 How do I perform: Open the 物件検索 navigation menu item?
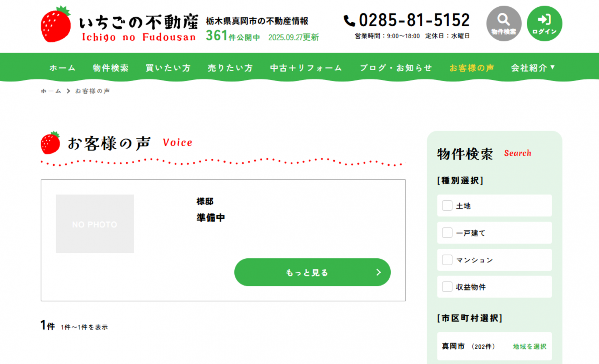[110, 68]
